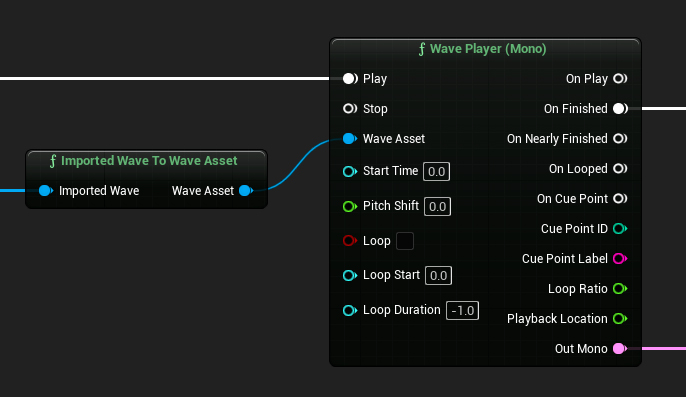Click the Cue Point Label output pin
This screenshot has width=686, height=397.
tap(620, 259)
